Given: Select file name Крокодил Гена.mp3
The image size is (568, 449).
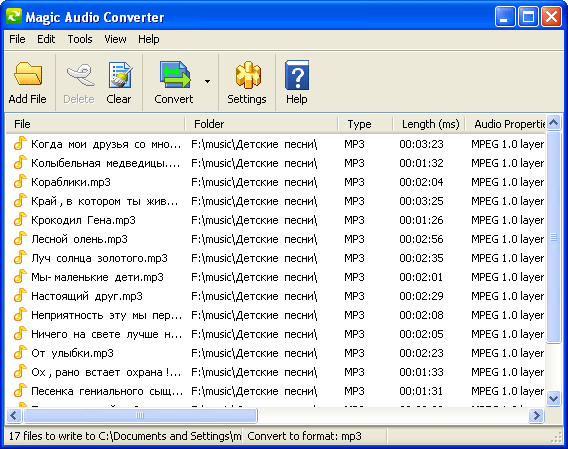Looking at the screenshot, I should click(x=83, y=220).
